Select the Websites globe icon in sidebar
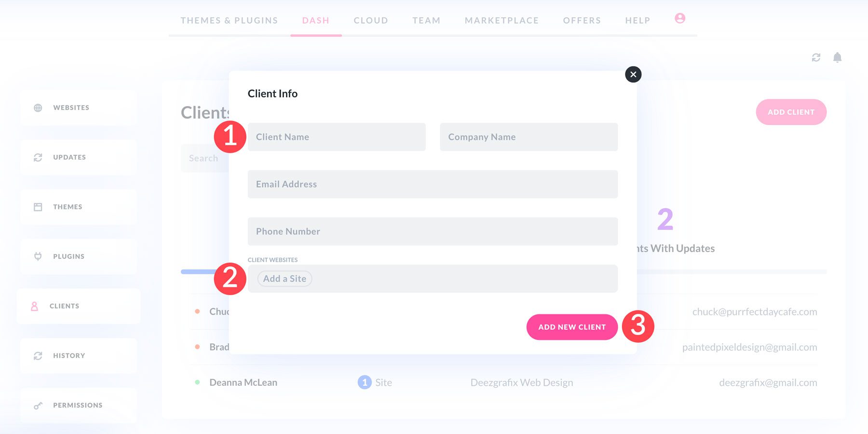 click(x=38, y=108)
